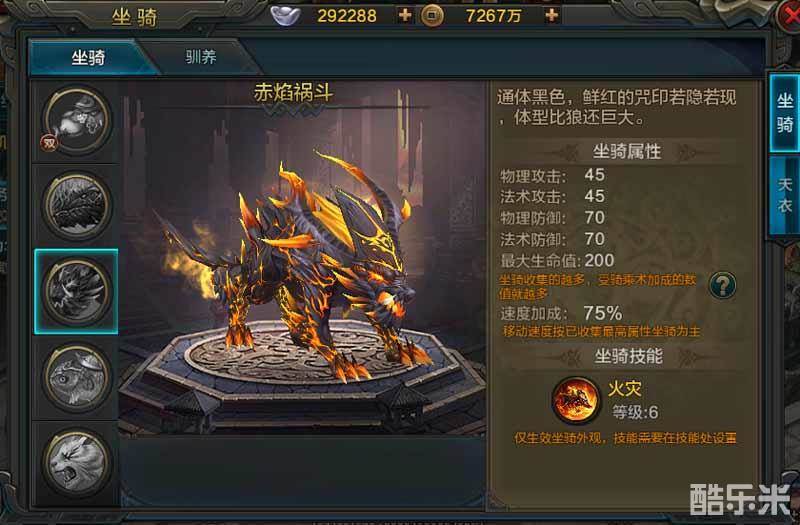This screenshot has width=800, height=525.
Task: Add silver ingots with plus button
Action: pos(405,15)
